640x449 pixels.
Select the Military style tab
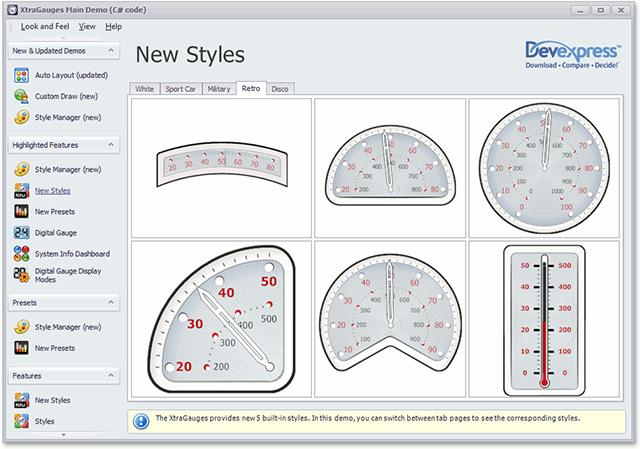[x=218, y=89]
